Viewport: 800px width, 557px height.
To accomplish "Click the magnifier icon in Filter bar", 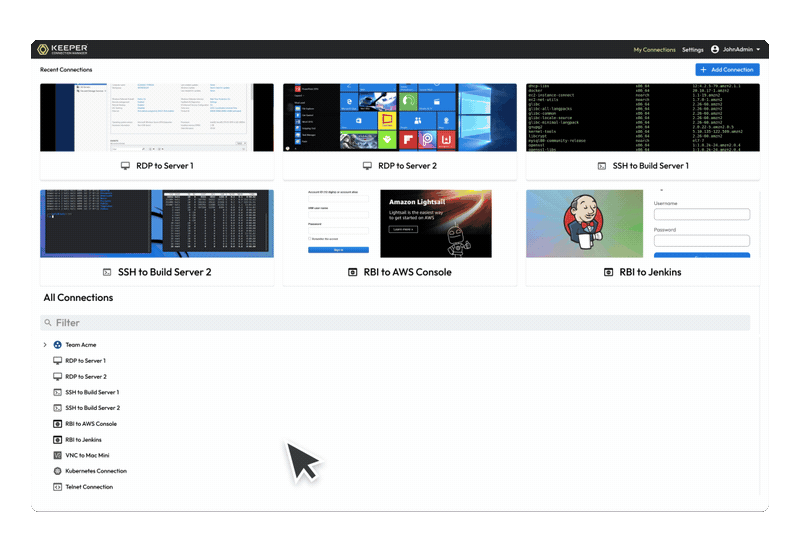I will (x=48, y=323).
